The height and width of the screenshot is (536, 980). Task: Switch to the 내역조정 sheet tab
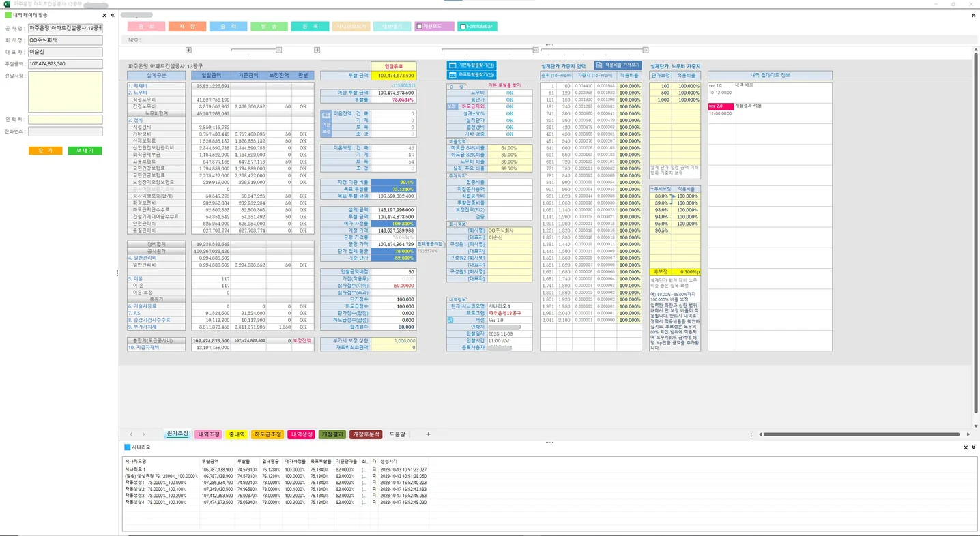coord(209,434)
